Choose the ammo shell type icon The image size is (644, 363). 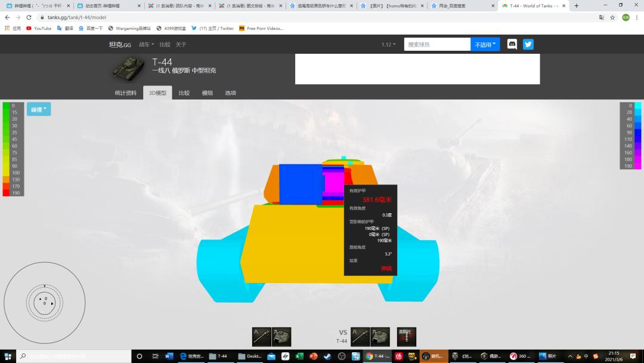(407, 337)
